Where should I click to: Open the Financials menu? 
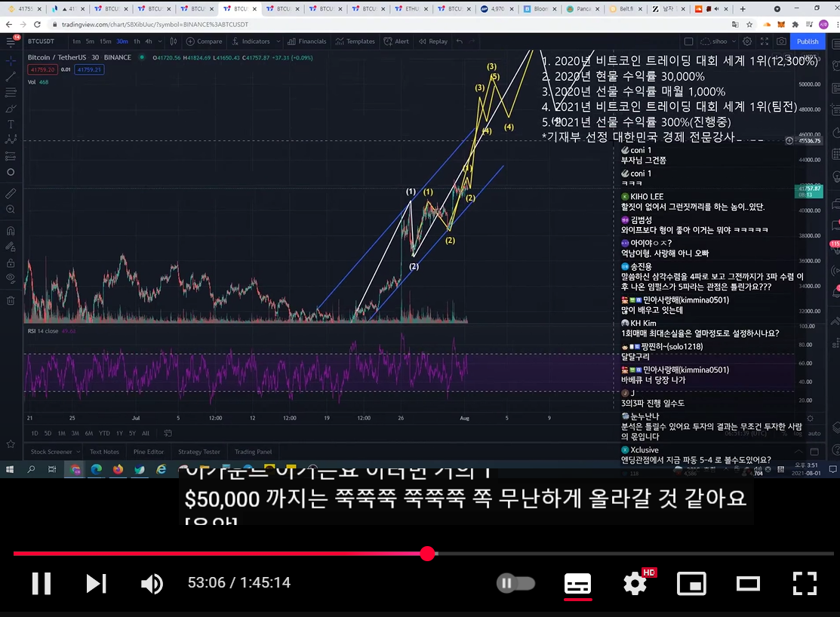click(307, 41)
